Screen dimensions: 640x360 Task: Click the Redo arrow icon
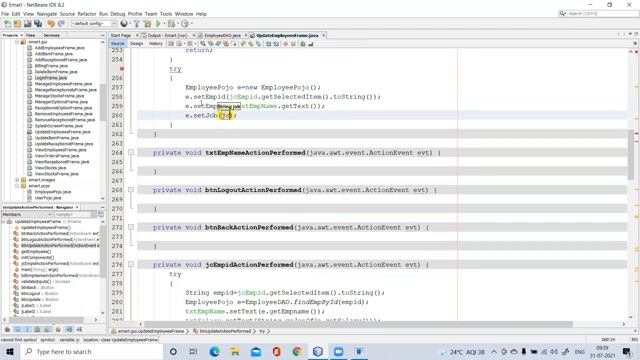61,24
